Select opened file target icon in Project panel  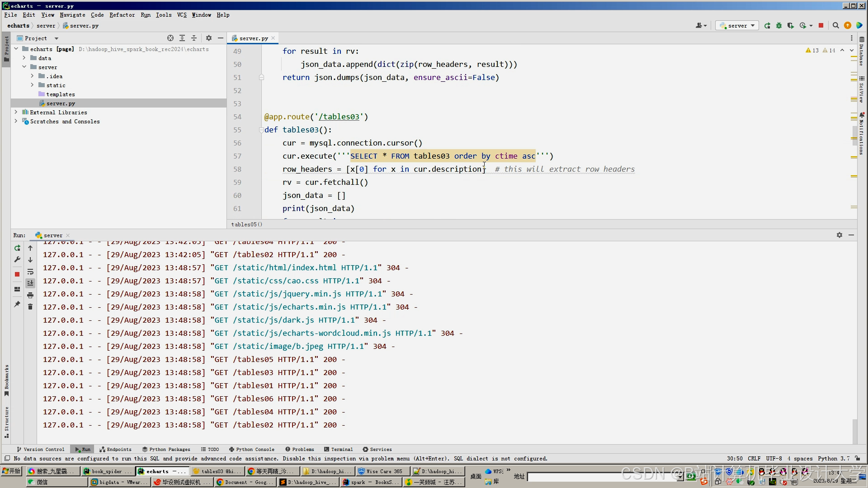[x=170, y=38]
